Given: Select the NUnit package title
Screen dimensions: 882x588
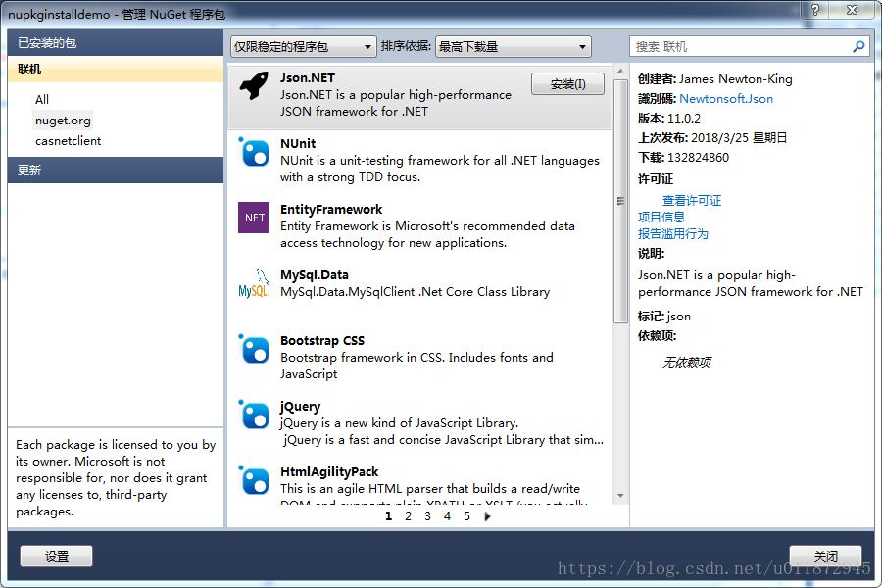Looking at the screenshot, I should [x=298, y=143].
